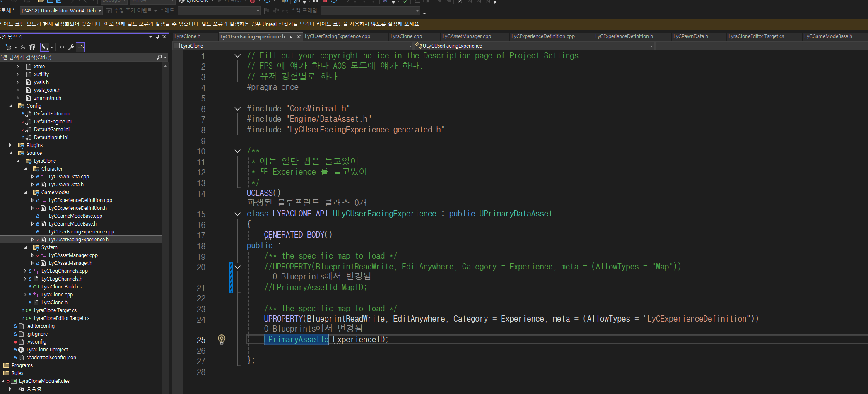
Task: Select DefaultGame.ini file
Action: 51,130
